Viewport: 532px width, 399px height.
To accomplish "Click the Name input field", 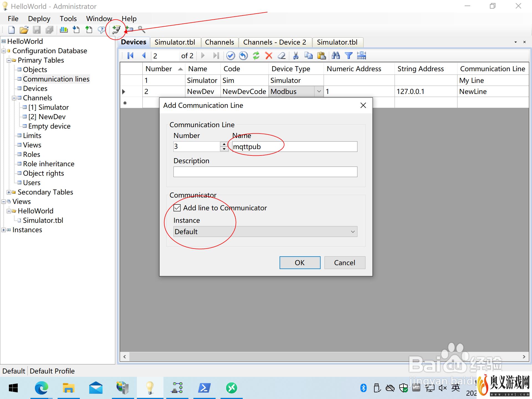I will click(295, 146).
